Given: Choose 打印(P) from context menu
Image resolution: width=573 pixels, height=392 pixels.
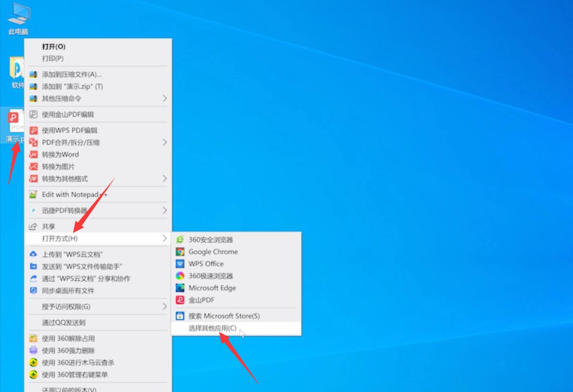Looking at the screenshot, I should tap(98, 59).
